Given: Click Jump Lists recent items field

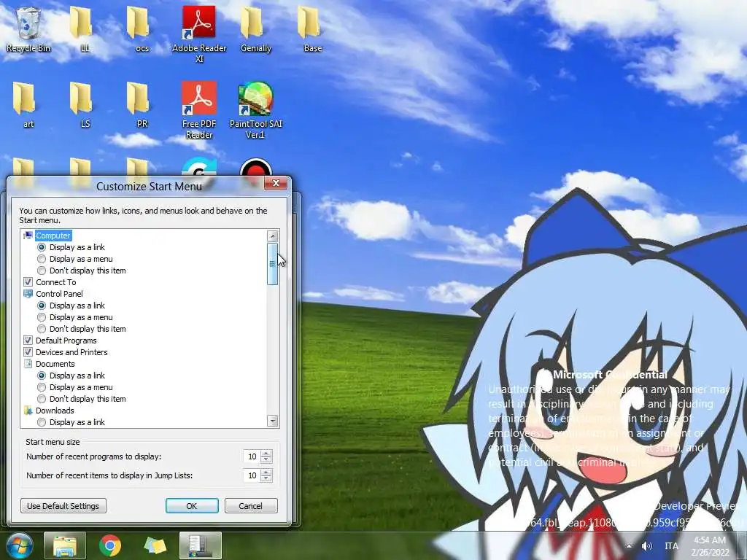Looking at the screenshot, I should tap(252, 475).
